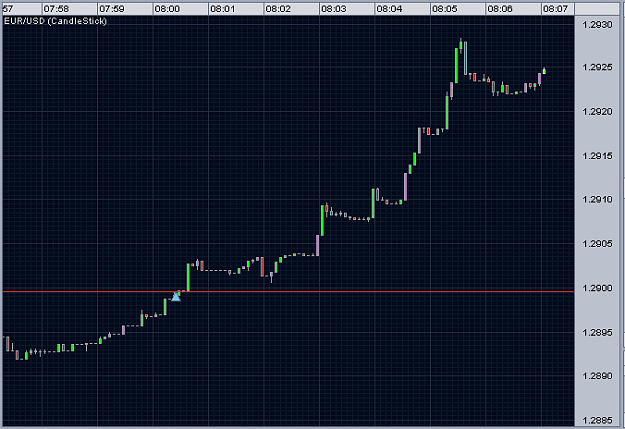Screen dimensions: 625x429
Task: Click the 1.2890 price axis label
Action: (x=597, y=376)
